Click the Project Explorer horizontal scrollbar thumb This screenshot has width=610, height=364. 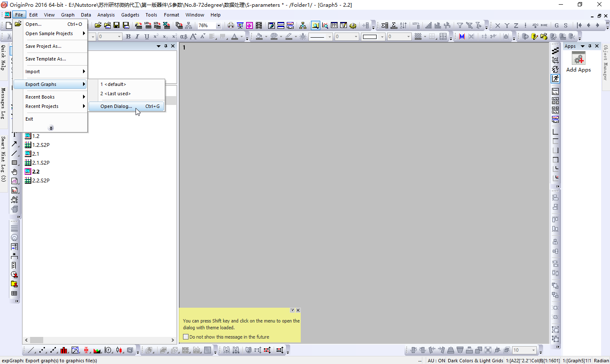tap(36, 340)
